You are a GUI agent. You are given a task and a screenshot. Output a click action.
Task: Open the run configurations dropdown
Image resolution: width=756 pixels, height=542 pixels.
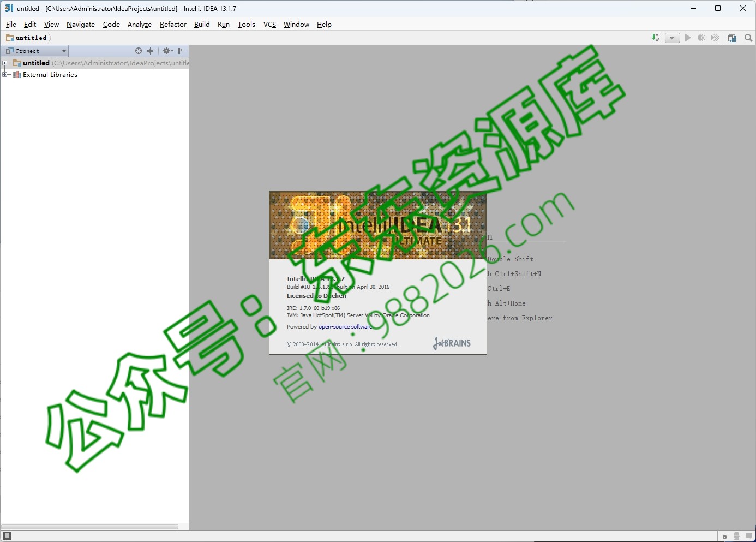click(671, 38)
